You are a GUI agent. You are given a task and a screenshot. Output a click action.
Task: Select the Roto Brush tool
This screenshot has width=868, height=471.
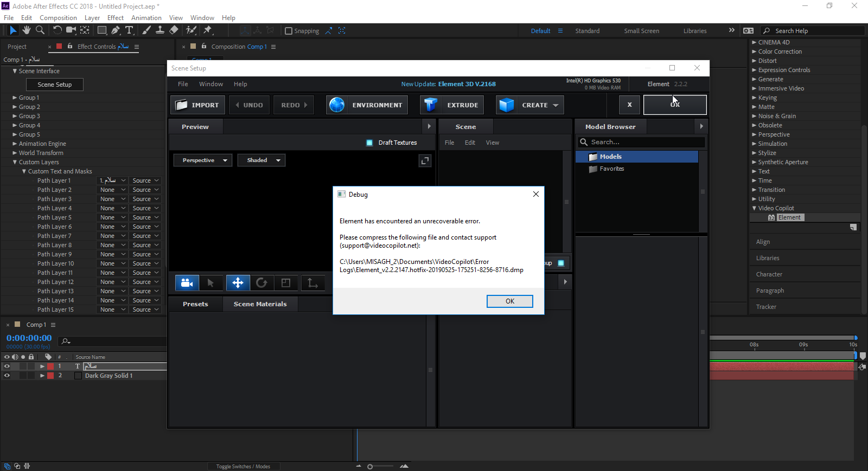(x=191, y=30)
